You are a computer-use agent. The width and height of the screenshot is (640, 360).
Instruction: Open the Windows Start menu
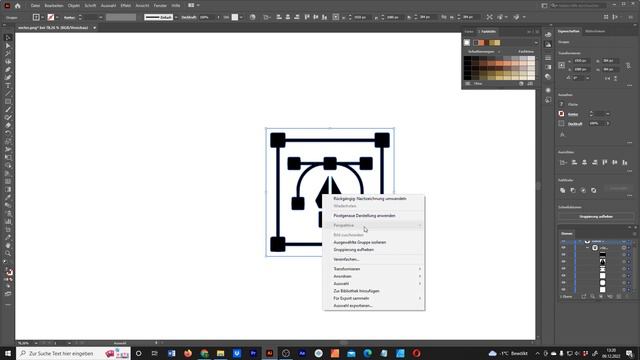click(8, 353)
